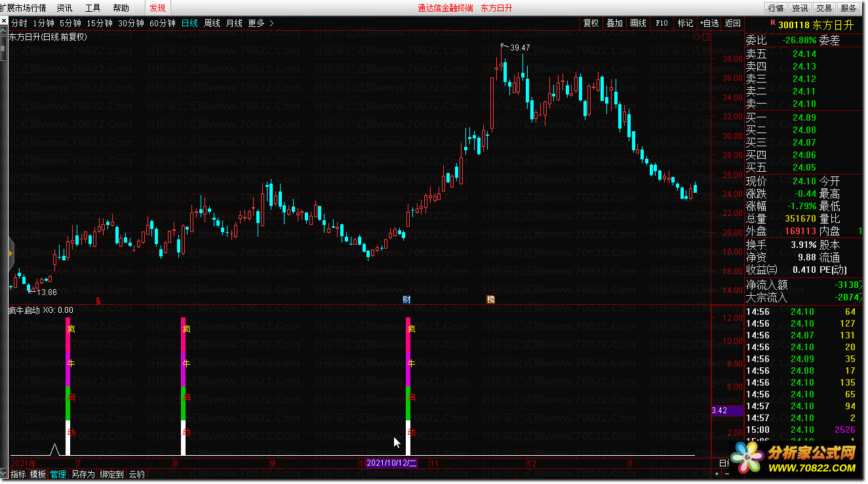This screenshot has width=868, height=484.
Task: Switch to the 发现 tab
Action: pyautogui.click(x=157, y=8)
